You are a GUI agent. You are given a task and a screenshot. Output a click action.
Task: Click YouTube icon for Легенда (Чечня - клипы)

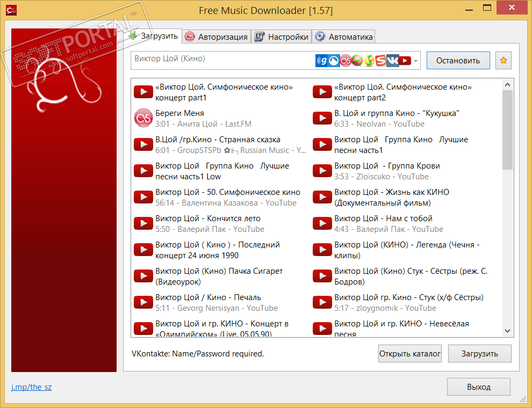click(322, 250)
